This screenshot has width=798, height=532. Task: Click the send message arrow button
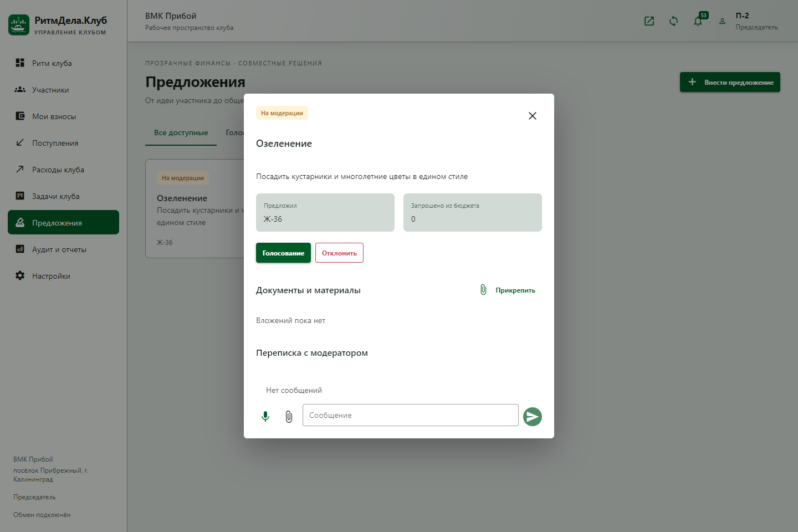click(x=533, y=417)
